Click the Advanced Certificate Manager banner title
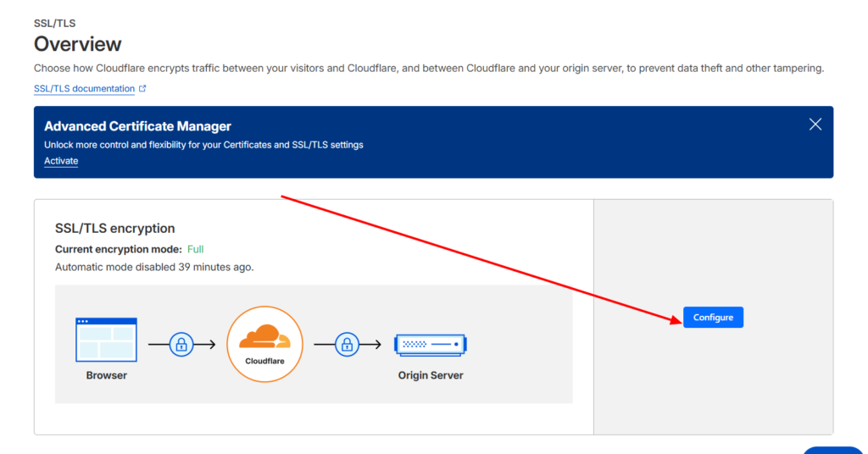 pyautogui.click(x=137, y=126)
